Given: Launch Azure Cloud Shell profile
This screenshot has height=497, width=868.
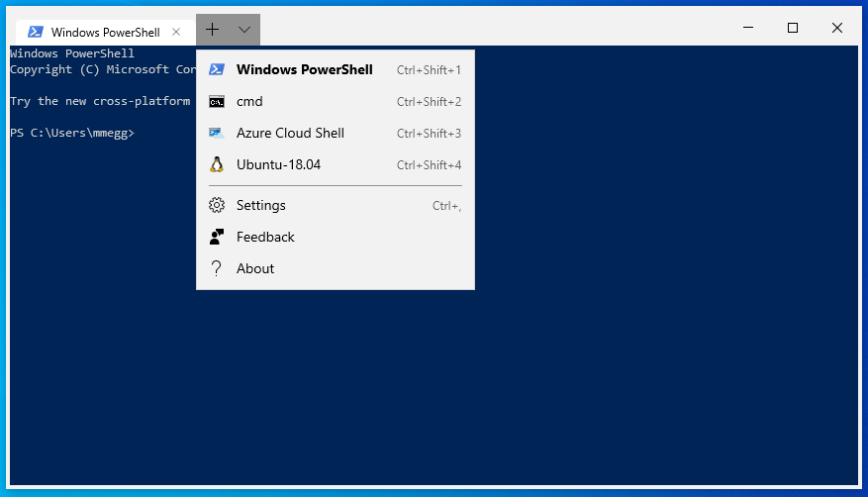Looking at the screenshot, I should tap(335, 133).
